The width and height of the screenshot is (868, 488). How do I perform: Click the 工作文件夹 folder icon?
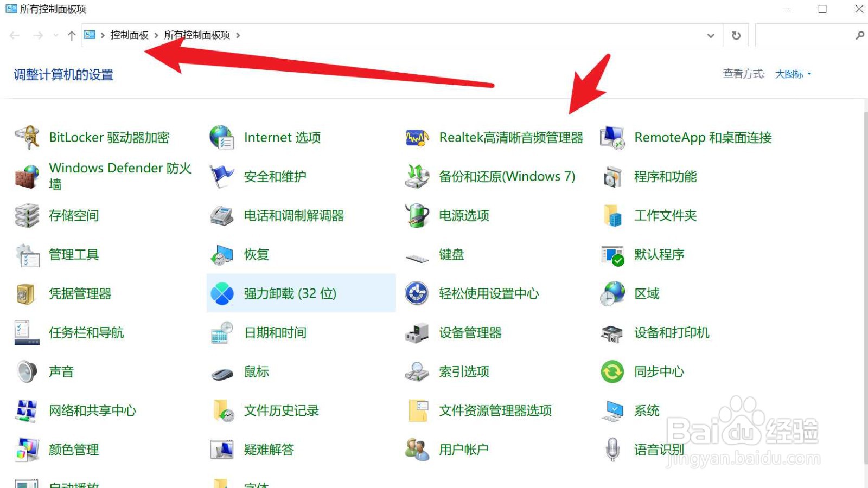click(x=612, y=215)
